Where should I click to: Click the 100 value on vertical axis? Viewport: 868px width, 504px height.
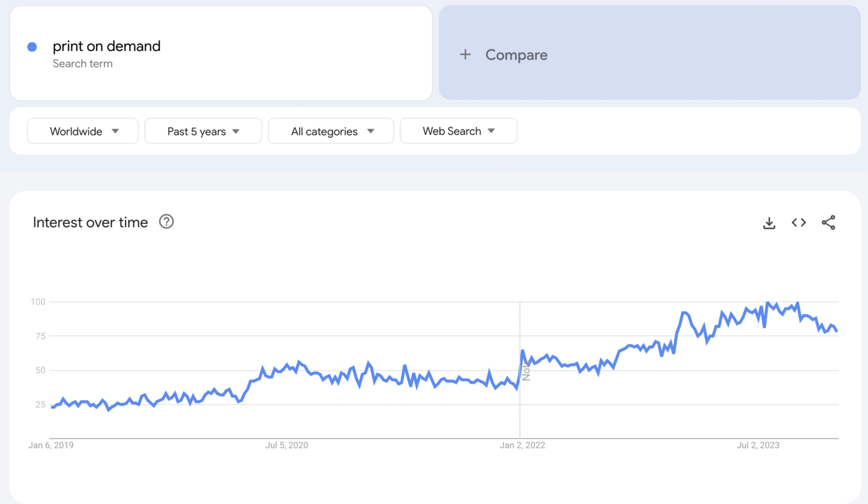(38, 302)
